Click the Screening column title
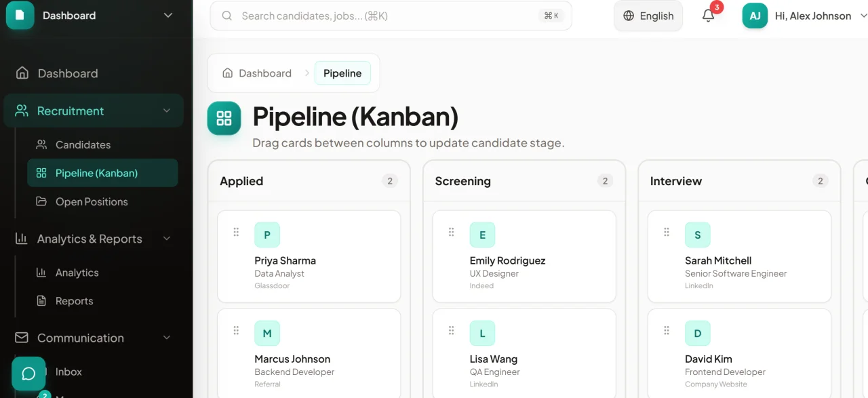868x398 pixels. pos(462,181)
